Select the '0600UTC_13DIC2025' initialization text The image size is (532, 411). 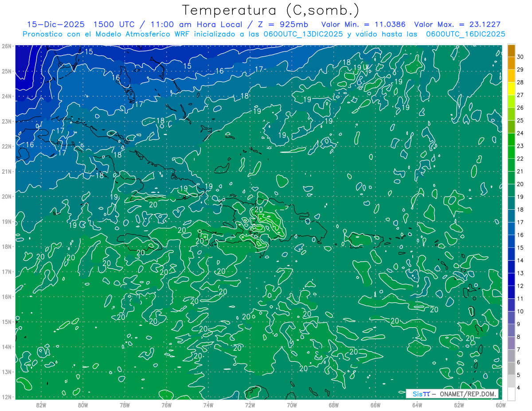coord(304,34)
